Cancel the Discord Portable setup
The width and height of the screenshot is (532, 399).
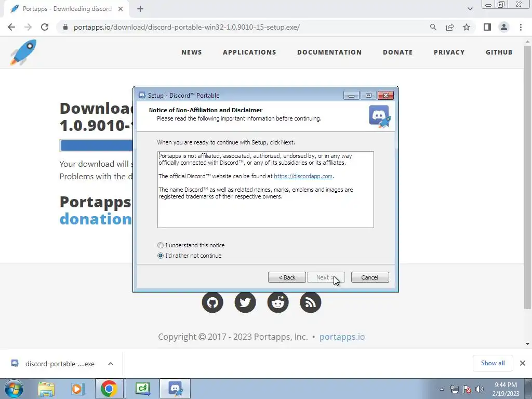pos(370,277)
